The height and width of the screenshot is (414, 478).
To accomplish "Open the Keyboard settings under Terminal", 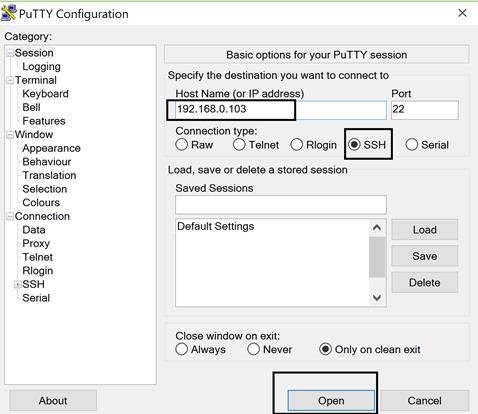I will 45,94.
